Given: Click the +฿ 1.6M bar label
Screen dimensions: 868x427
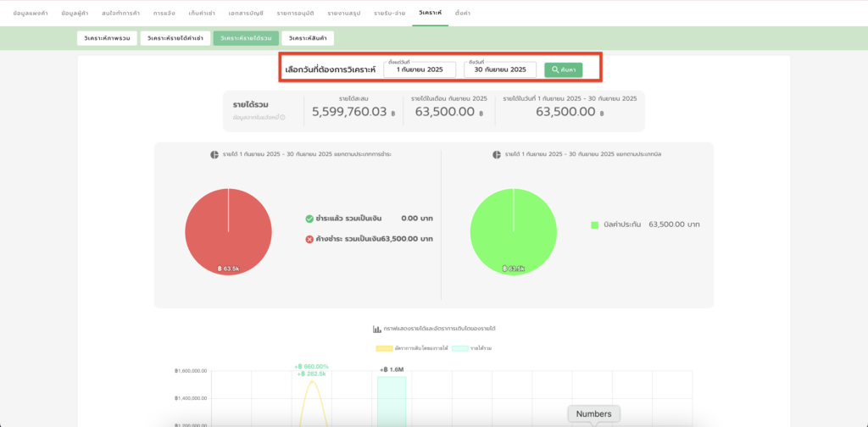Looking at the screenshot, I should (x=392, y=369).
